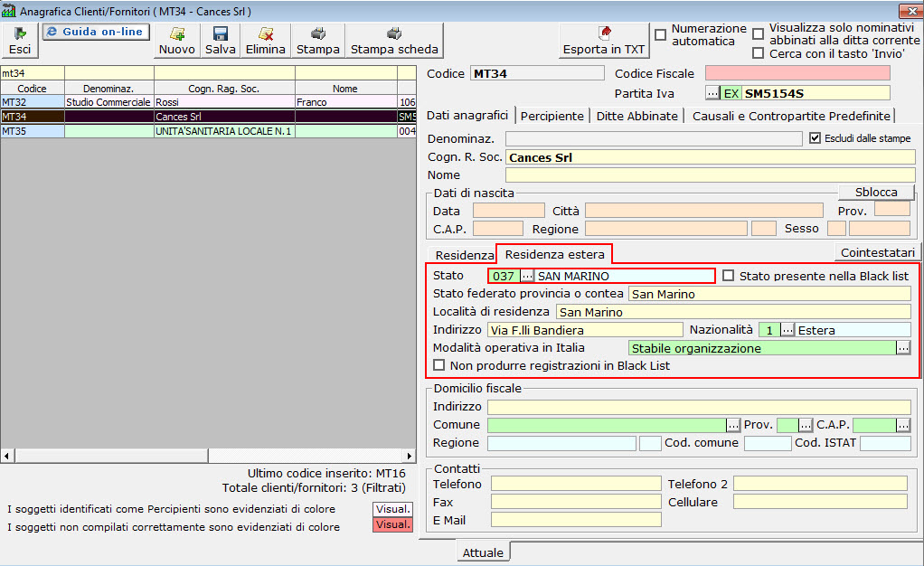Open the Cointestatari button
Image resolution: width=924 pixels, height=566 pixels.
pos(876,252)
